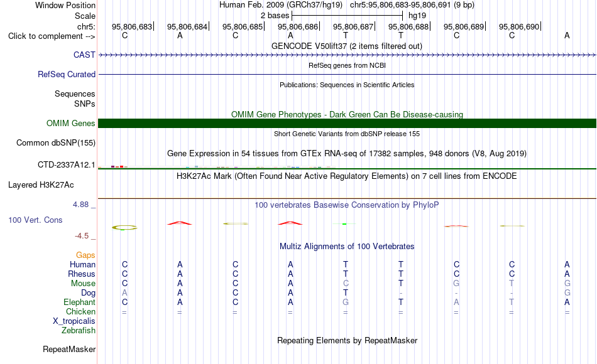Click the 100 Vert. Cons label
The image size is (597, 364).
35,220
